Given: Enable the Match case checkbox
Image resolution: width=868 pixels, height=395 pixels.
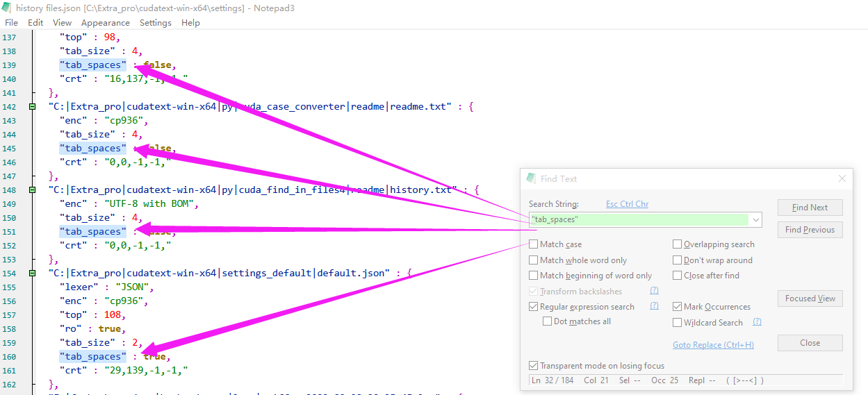Looking at the screenshot, I should tap(533, 244).
